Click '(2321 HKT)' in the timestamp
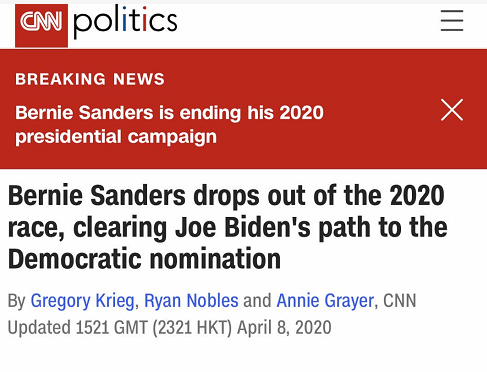This screenshot has width=487, height=372. [x=192, y=327]
